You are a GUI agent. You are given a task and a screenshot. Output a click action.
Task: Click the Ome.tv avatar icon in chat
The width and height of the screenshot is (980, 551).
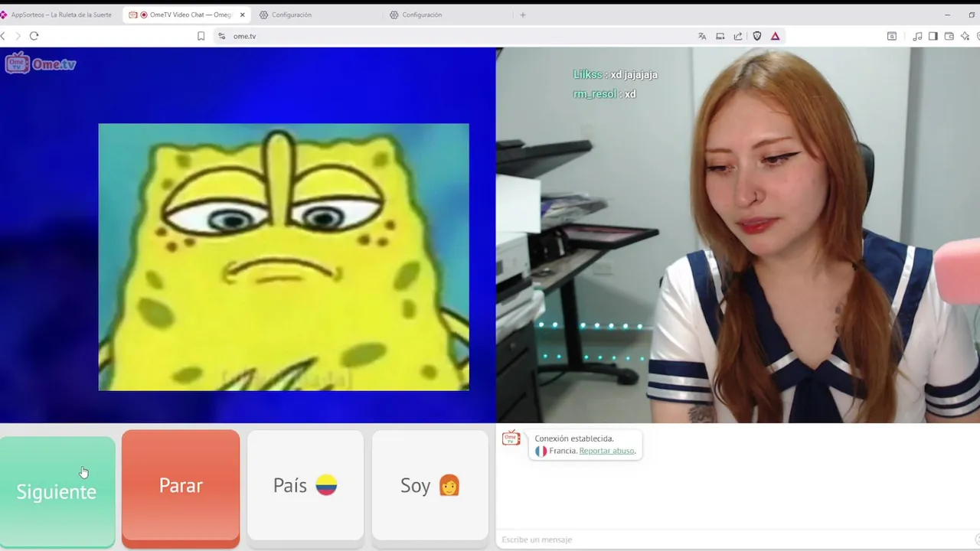511,439
